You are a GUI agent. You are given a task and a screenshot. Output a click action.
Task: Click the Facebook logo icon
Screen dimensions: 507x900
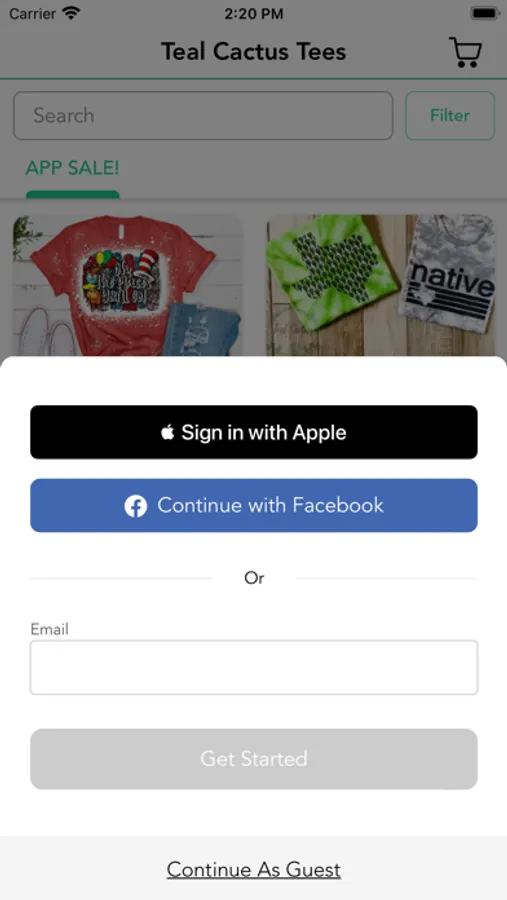point(136,506)
